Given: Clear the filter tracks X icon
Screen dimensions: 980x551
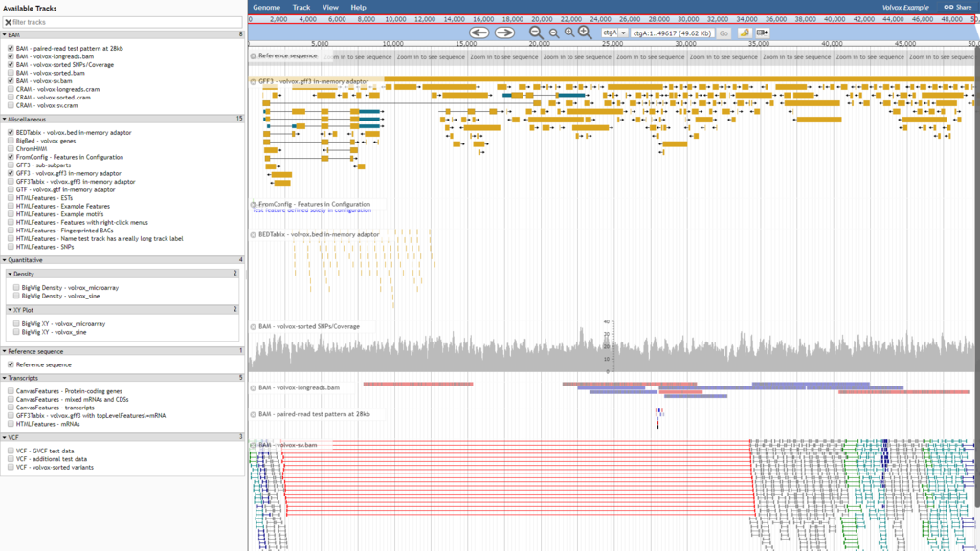Looking at the screenshot, I should 8,22.
